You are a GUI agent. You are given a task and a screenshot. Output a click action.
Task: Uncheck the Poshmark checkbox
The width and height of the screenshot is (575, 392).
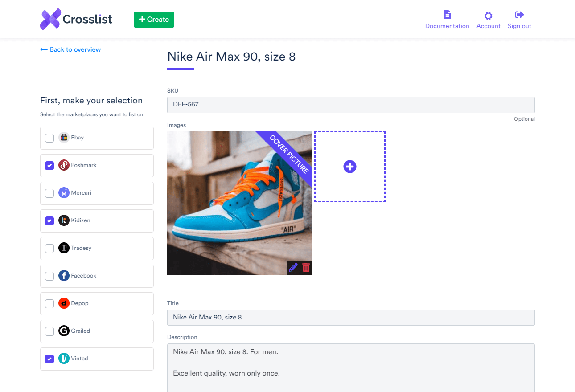[x=49, y=166]
